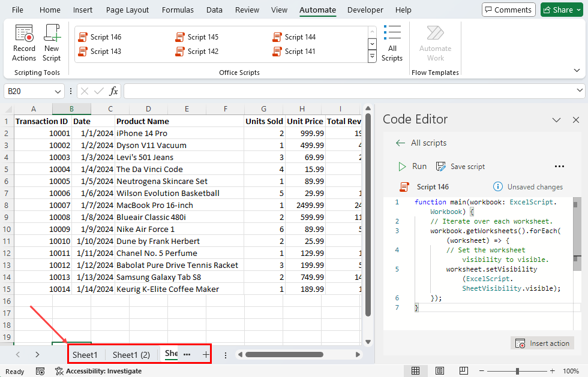Add a new sheet with the plus button
Image resolution: width=588 pixels, height=377 pixels.
click(x=206, y=354)
